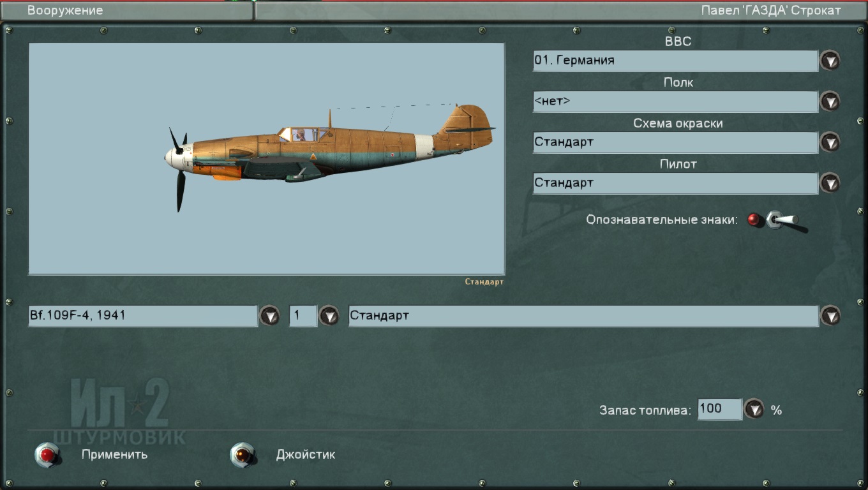Click the Bf.109F-4, 1941 aircraft field
Viewport: 868px width, 490px height.
tap(143, 316)
